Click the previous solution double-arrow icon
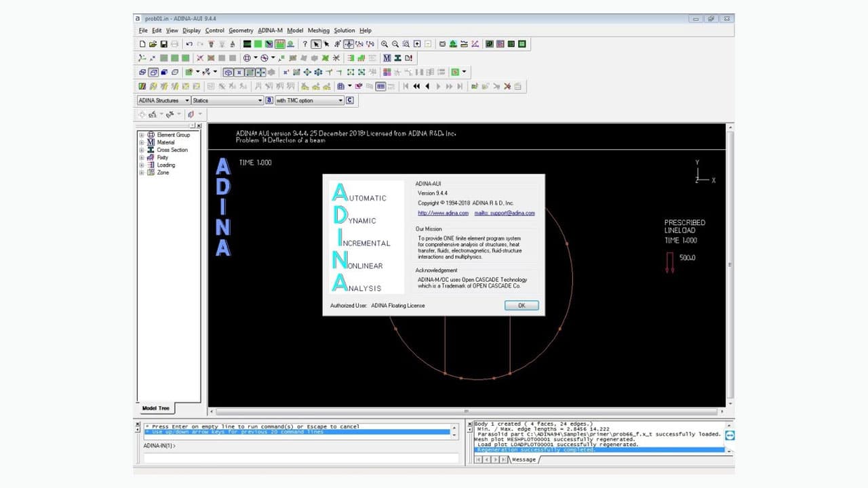This screenshot has height=488, width=868. pyautogui.click(x=418, y=86)
